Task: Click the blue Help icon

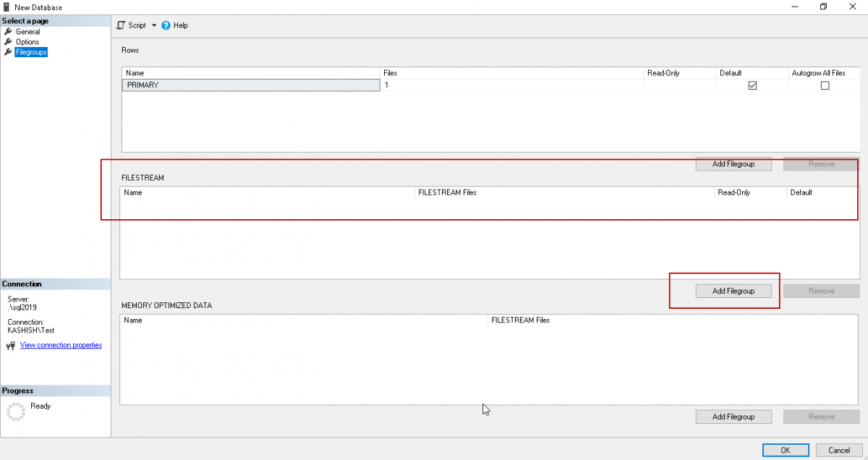Action: [x=166, y=25]
